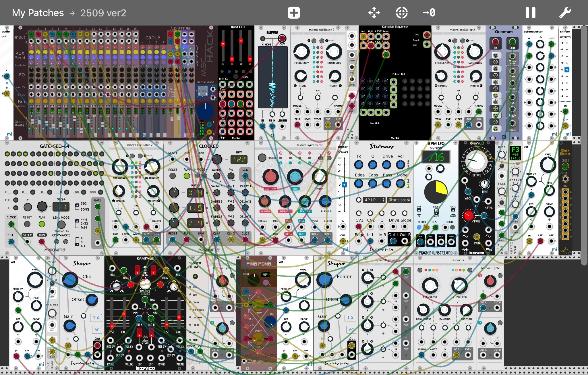Tap the BPM LFO SAW output jack
Viewport: 588px width, 375px height.
coord(441,242)
